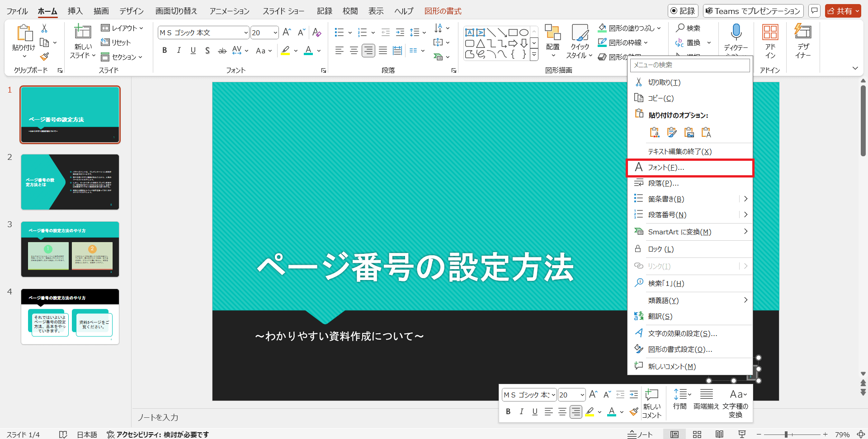Select right alignment in paragraph group
The height and width of the screenshot is (439, 868).
point(368,51)
